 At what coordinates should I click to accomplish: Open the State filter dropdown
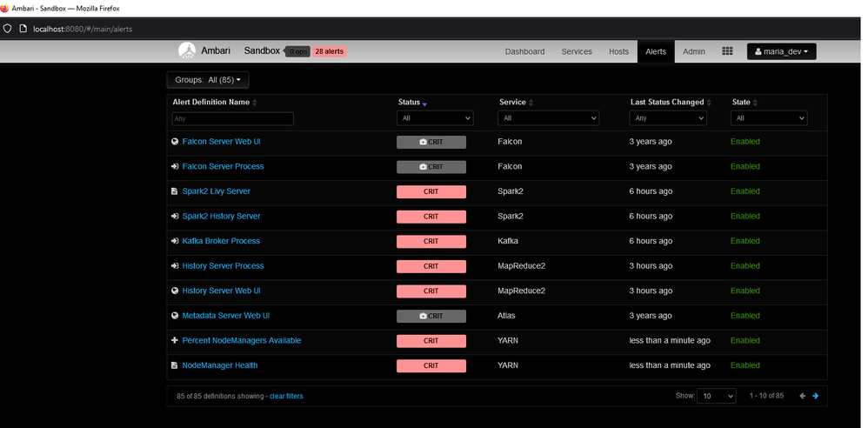tap(769, 118)
